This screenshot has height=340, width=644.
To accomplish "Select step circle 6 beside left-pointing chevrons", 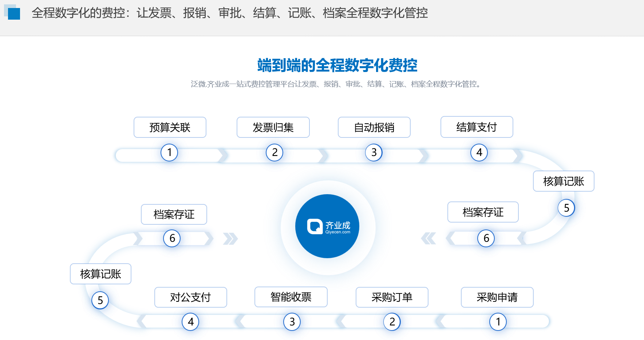I will tap(486, 238).
